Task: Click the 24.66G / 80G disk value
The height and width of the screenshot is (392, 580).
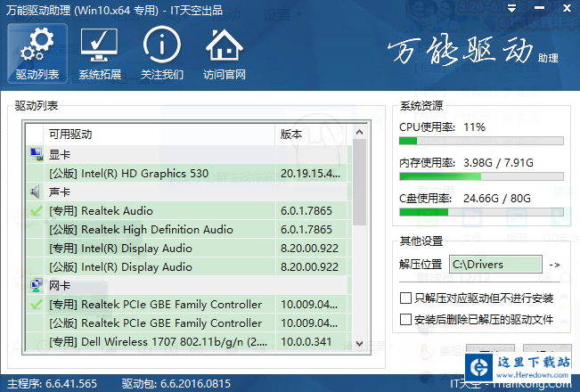Action: point(497,199)
